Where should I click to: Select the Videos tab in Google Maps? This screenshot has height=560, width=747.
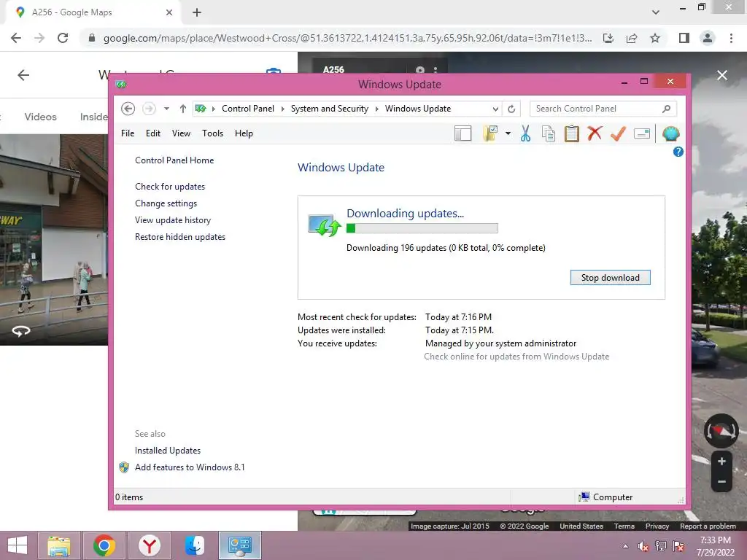click(41, 117)
